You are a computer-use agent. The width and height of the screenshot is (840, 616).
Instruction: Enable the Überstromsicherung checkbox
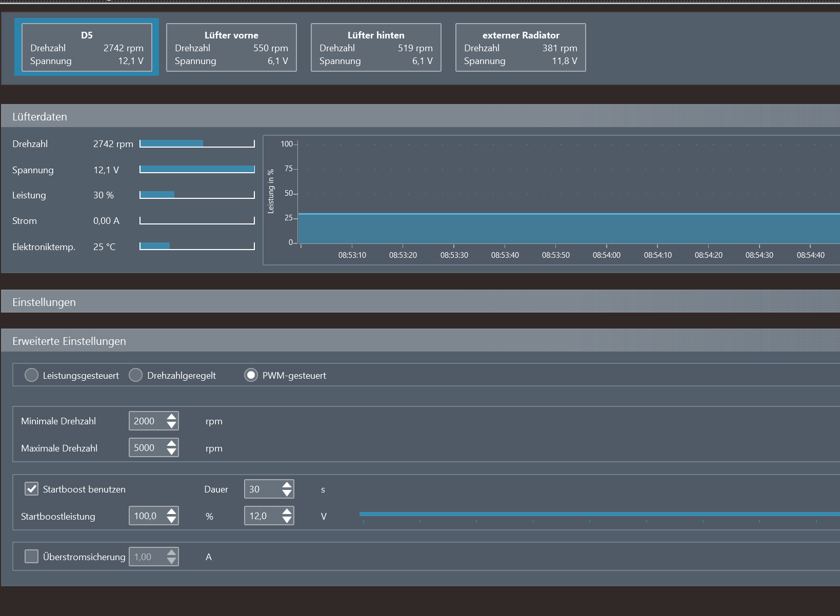(32, 557)
